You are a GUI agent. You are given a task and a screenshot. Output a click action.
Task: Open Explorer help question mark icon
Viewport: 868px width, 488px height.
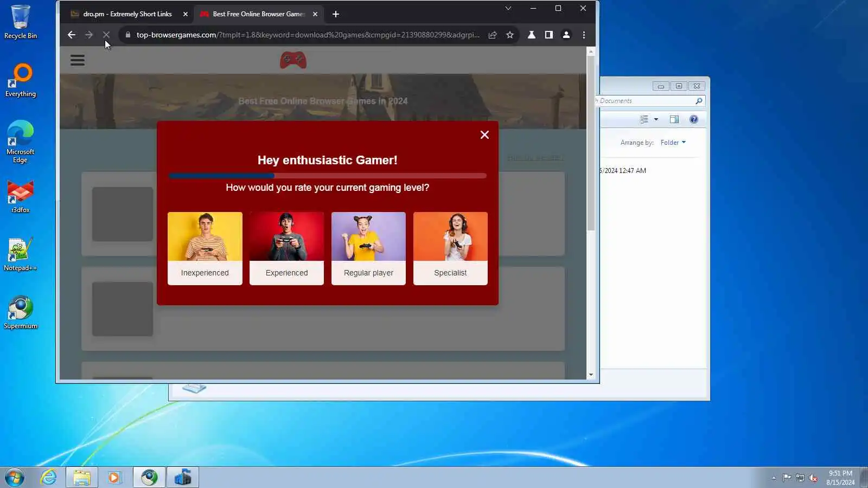pos(694,119)
